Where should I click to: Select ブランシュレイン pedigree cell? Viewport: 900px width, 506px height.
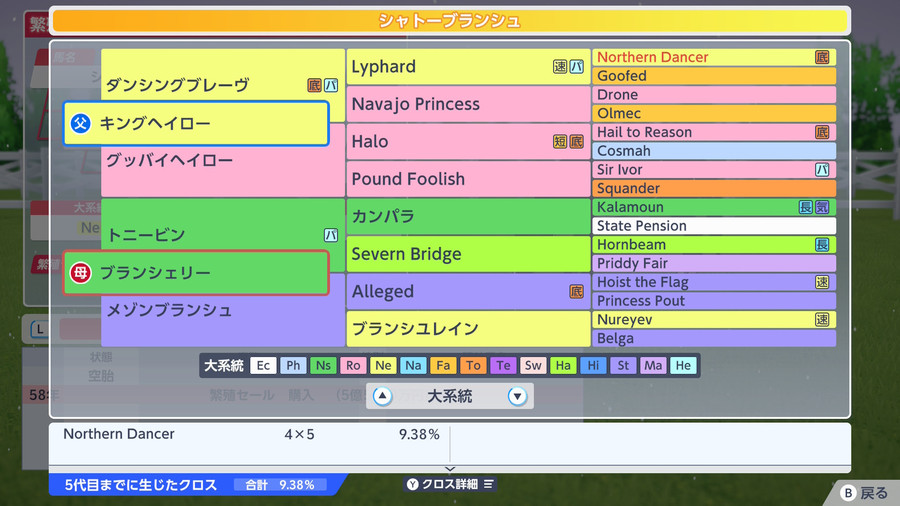tap(468, 329)
